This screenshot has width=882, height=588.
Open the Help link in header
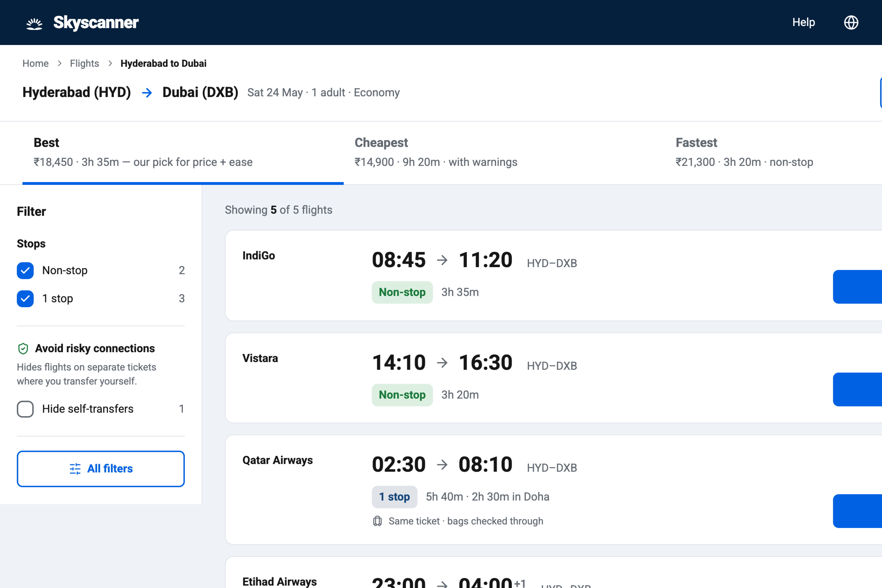click(x=803, y=22)
